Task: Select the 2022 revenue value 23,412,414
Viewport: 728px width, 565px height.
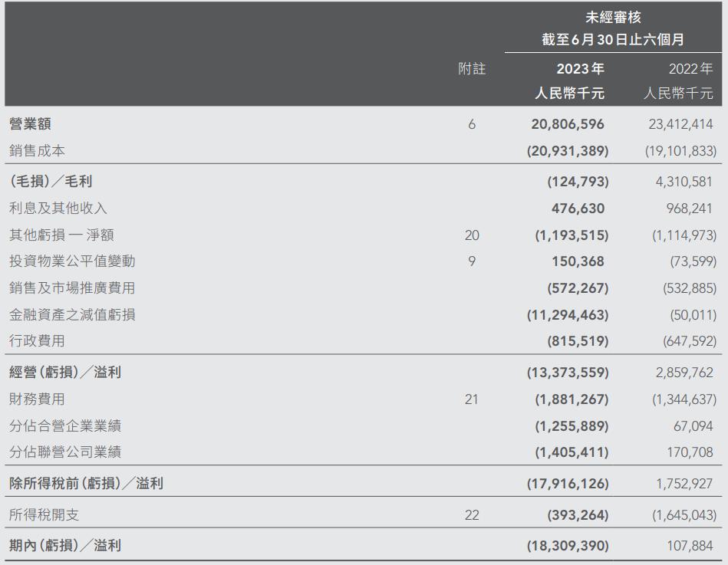Action: (x=676, y=123)
